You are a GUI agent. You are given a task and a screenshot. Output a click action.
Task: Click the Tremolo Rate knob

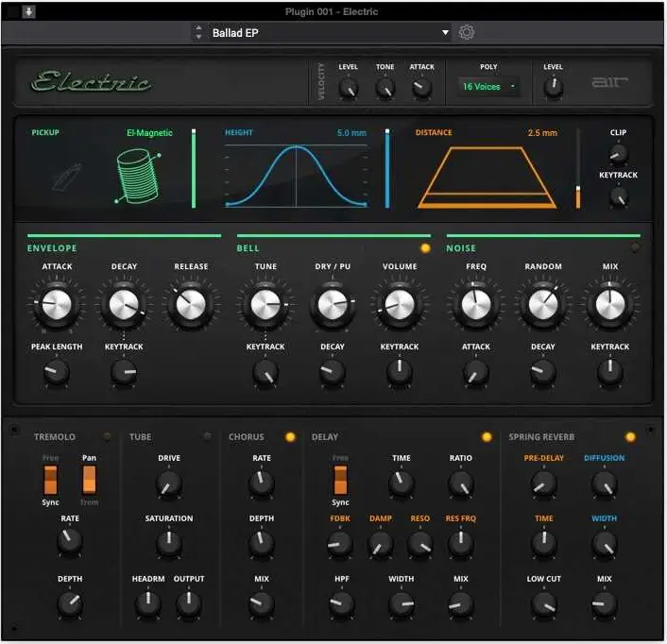pyautogui.click(x=69, y=541)
